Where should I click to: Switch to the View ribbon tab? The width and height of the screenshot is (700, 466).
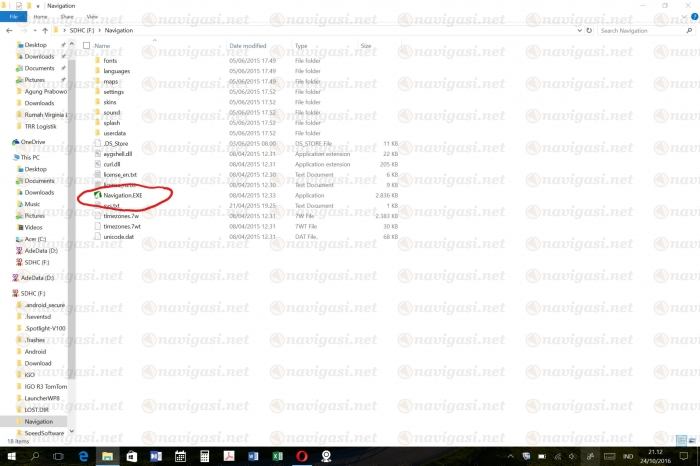(92, 17)
